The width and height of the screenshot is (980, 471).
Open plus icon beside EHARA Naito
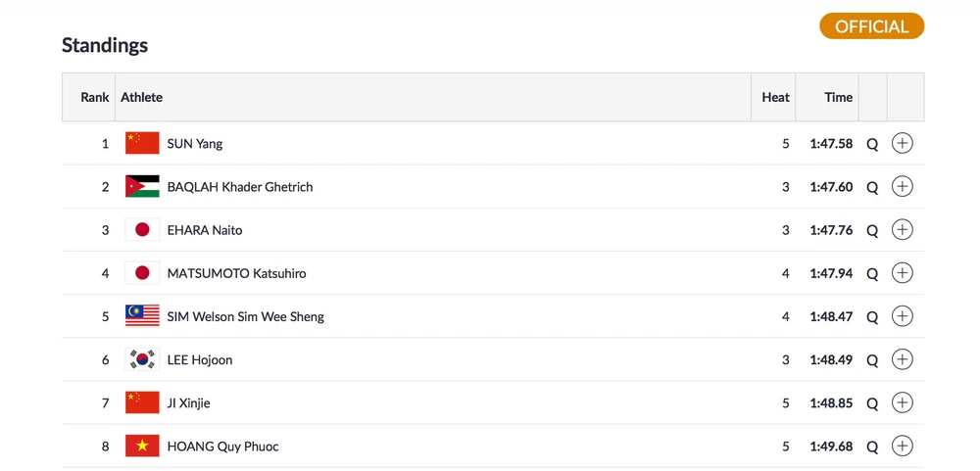coord(902,229)
